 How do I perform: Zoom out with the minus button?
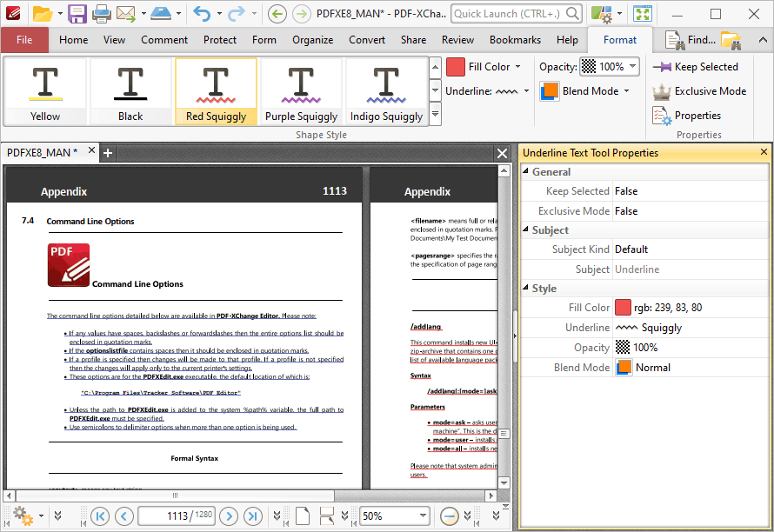click(450, 516)
